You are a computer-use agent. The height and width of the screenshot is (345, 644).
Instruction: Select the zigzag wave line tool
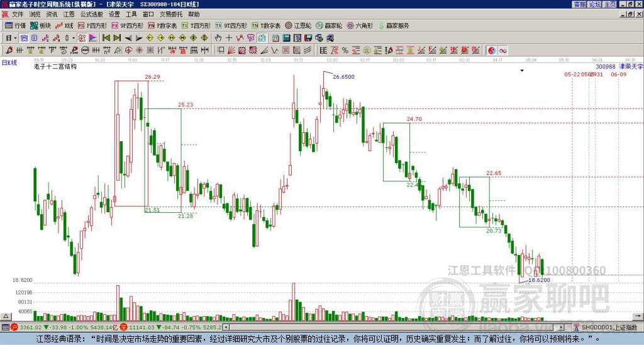tap(274, 50)
